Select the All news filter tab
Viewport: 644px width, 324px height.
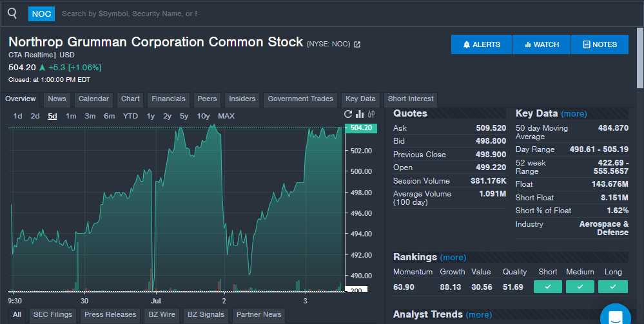point(17,314)
